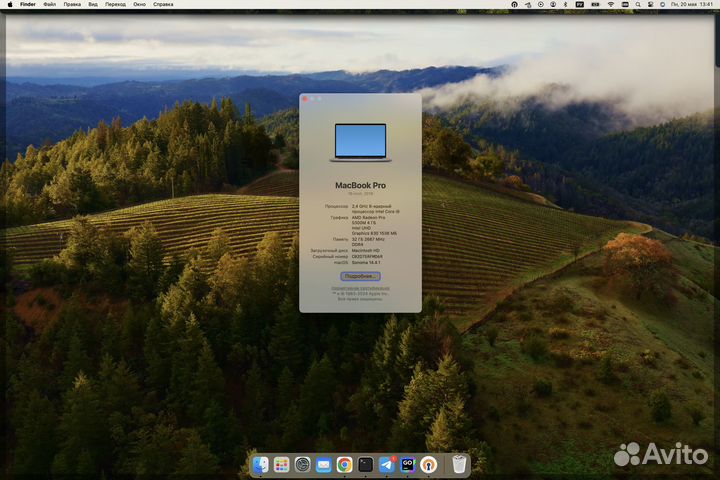Viewport: 720px width, 480px height.
Task: Click the Siri icon in the menu bar
Action: tap(663, 4)
